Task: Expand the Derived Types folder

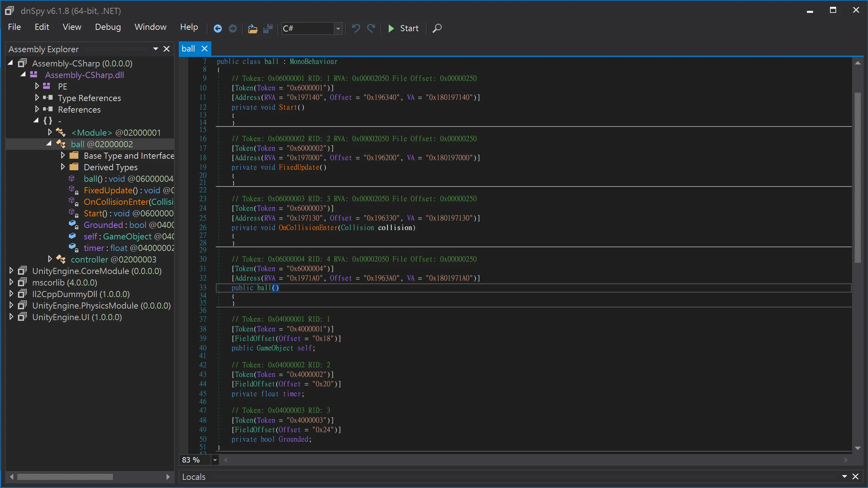Action: pos(63,167)
